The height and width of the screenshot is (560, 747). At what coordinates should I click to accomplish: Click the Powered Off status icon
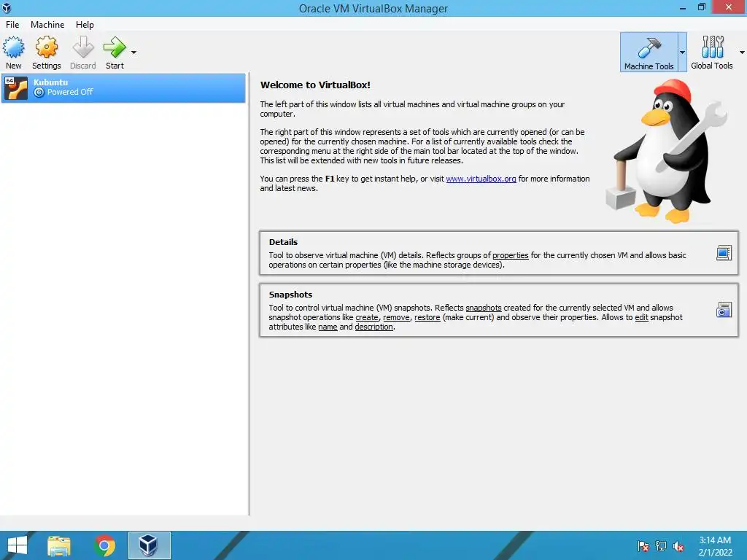coord(39,93)
